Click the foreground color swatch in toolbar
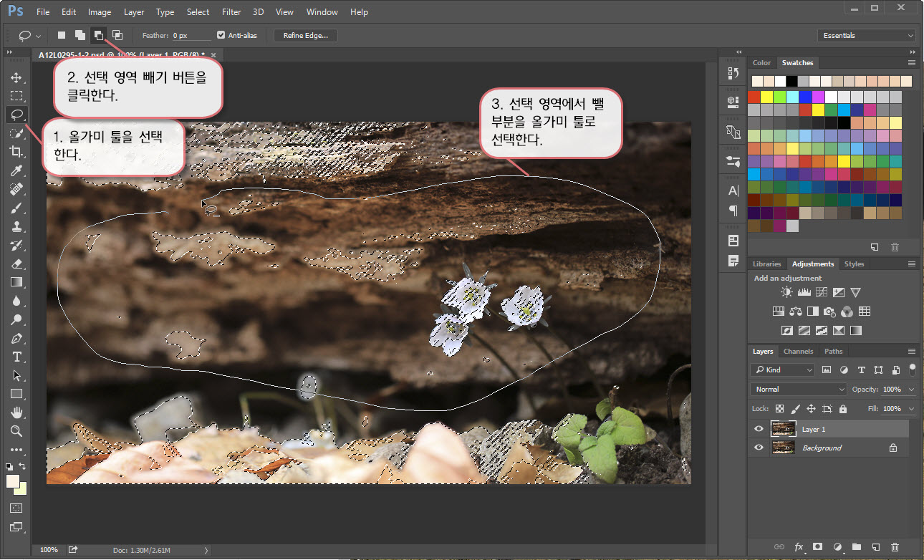The image size is (924, 560). pos(13,481)
